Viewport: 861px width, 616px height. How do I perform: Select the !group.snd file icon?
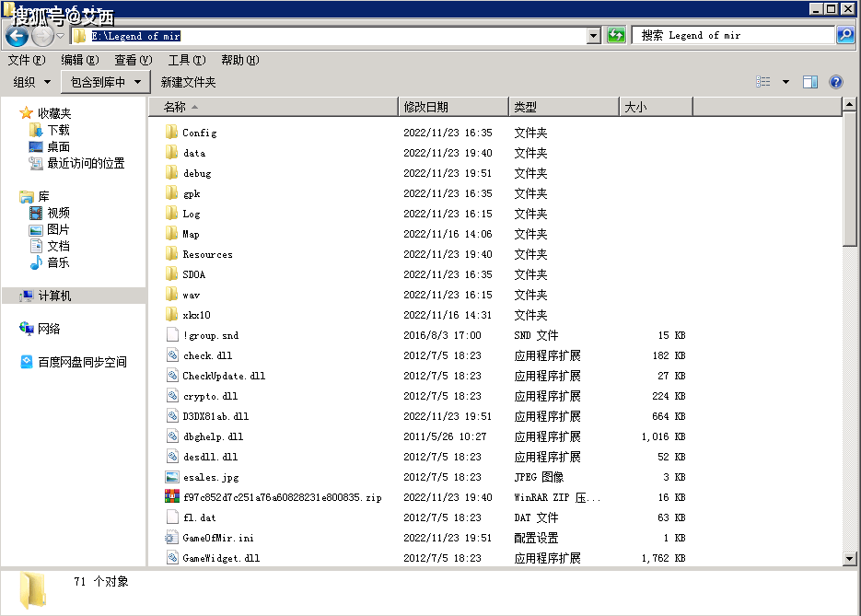click(x=172, y=335)
